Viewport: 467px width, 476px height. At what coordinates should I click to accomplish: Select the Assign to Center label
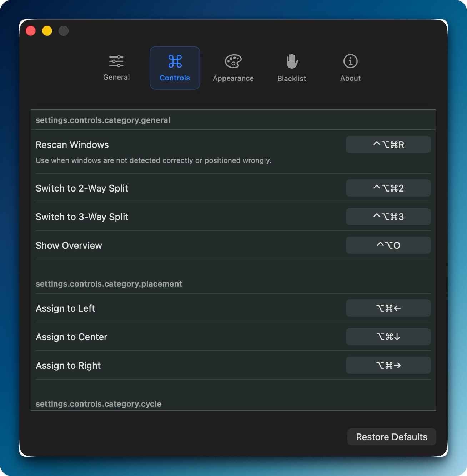pos(71,337)
